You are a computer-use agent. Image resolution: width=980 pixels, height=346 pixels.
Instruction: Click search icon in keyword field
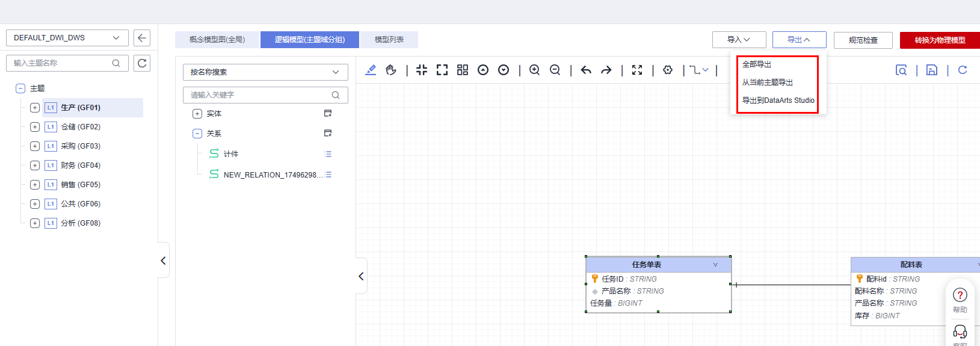[x=336, y=95]
